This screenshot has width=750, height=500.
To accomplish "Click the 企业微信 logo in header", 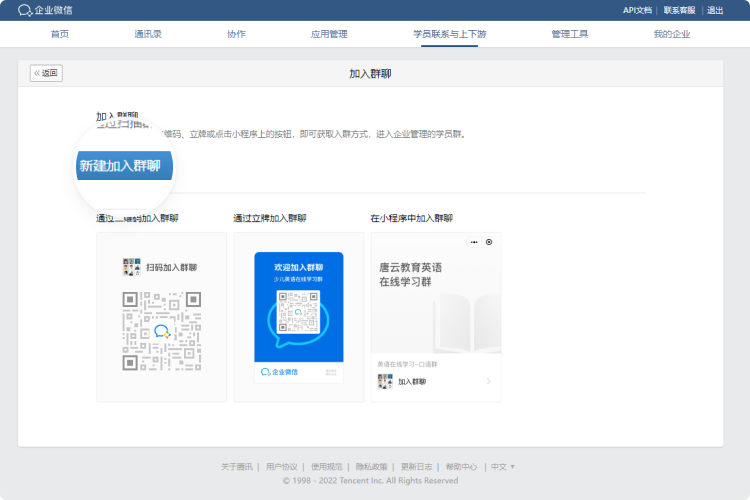I will coord(45,10).
